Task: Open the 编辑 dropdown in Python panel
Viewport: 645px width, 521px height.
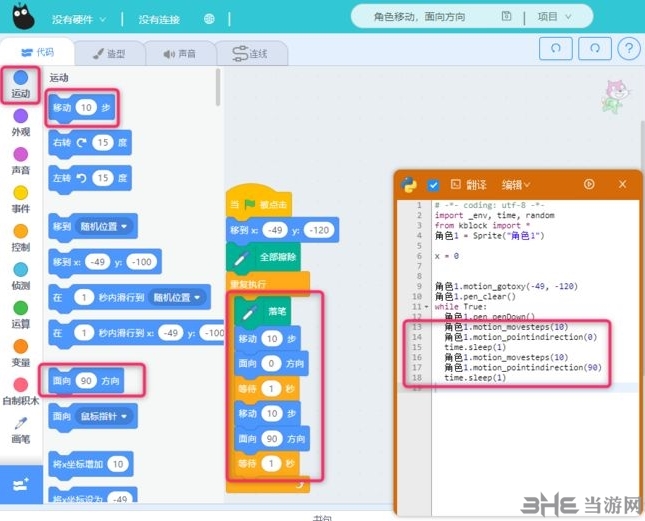Action: point(516,185)
